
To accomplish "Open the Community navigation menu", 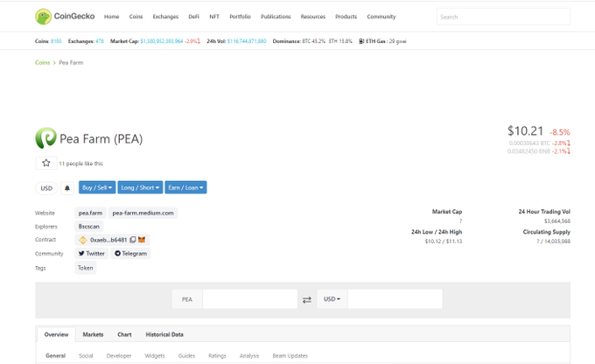I will point(381,17).
